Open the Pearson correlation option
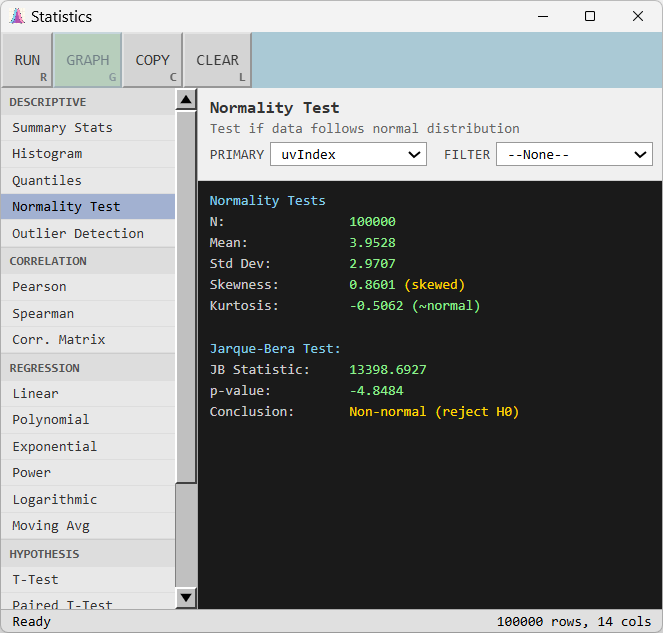This screenshot has height=633, width=663. [x=40, y=287]
